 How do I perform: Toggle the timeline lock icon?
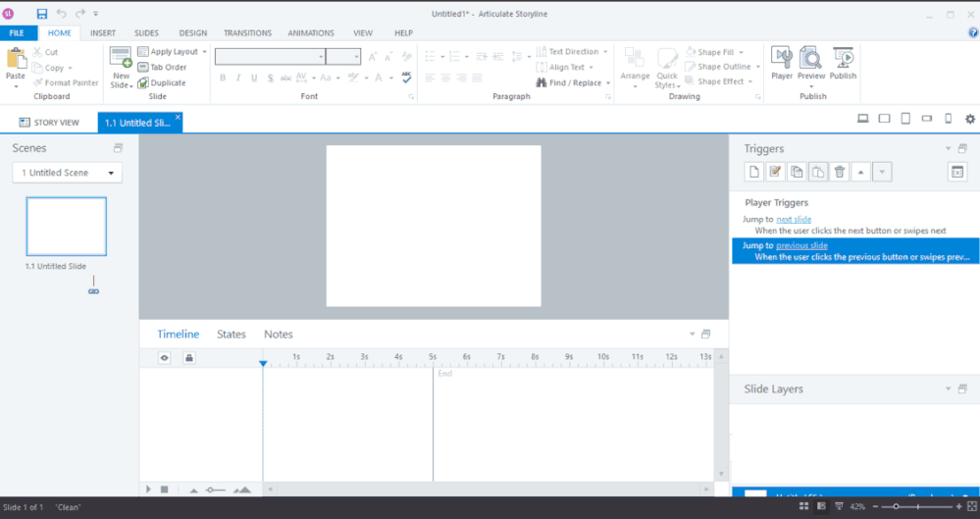tap(188, 357)
